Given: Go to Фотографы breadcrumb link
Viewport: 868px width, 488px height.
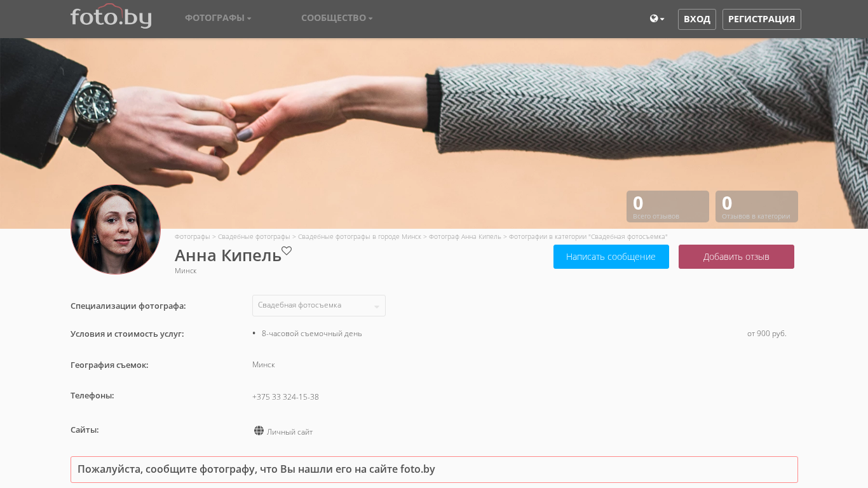Looking at the screenshot, I should pos(192,236).
